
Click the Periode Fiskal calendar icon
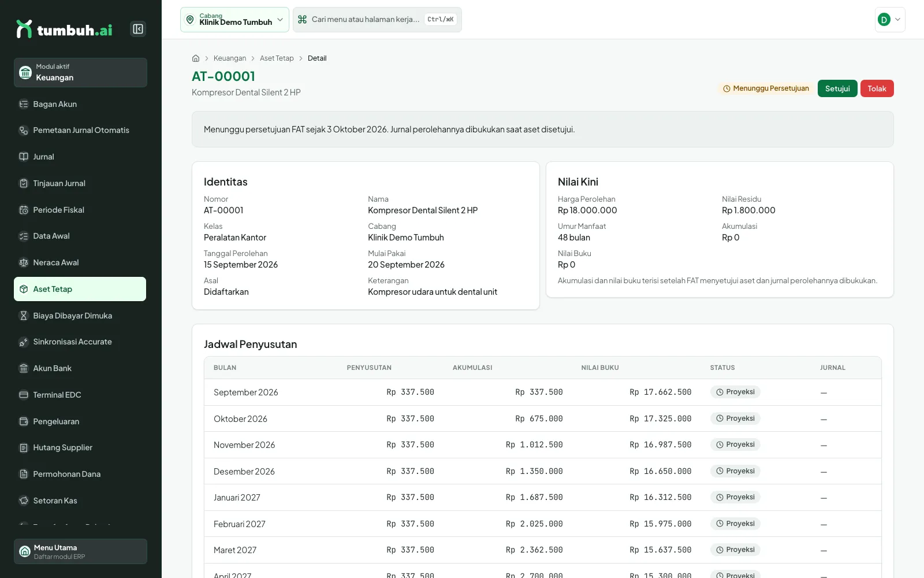click(x=24, y=210)
